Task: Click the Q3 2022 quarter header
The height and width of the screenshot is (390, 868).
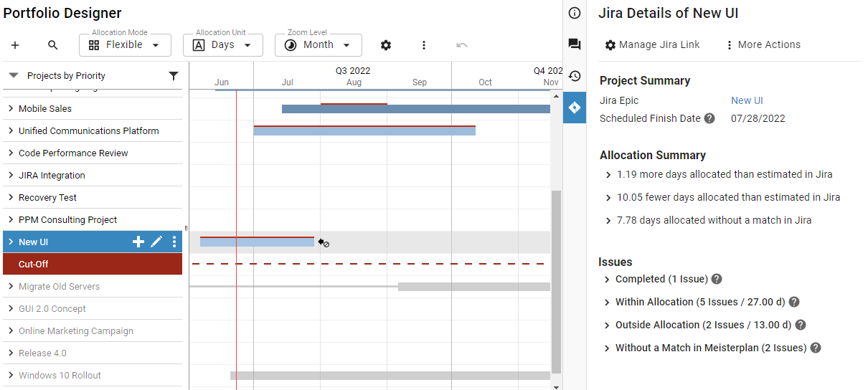Action: pos(353,71)
